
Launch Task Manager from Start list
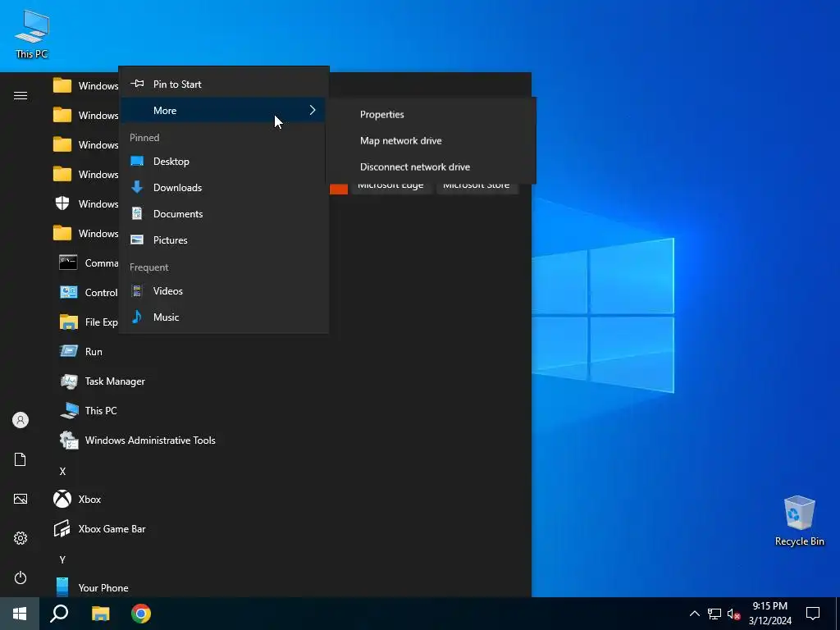pos(103,381)
